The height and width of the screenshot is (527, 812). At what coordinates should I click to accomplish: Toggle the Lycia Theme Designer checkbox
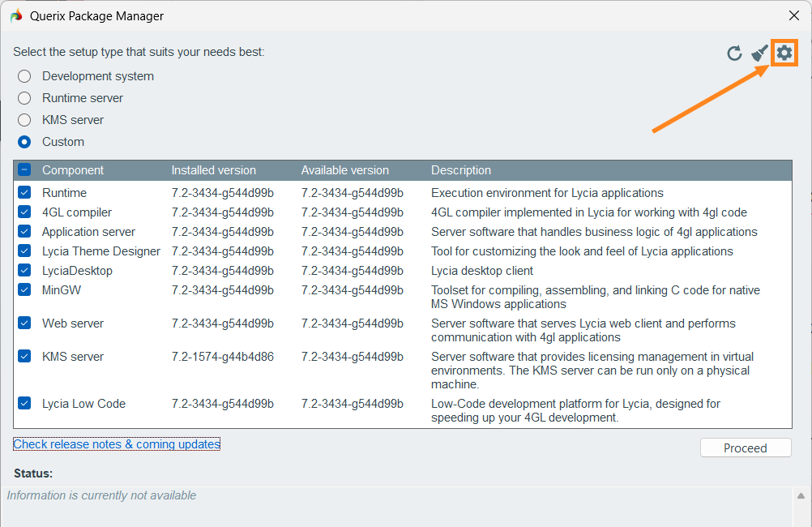24,251
